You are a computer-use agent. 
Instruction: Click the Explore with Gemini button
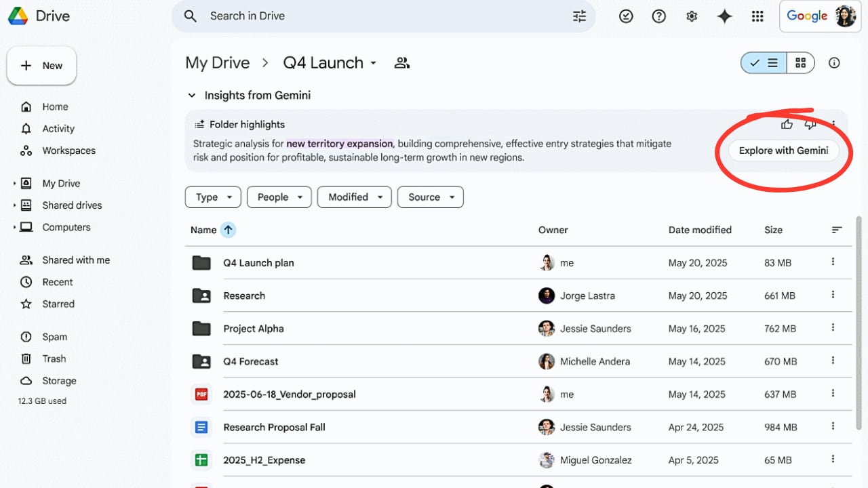783,150
